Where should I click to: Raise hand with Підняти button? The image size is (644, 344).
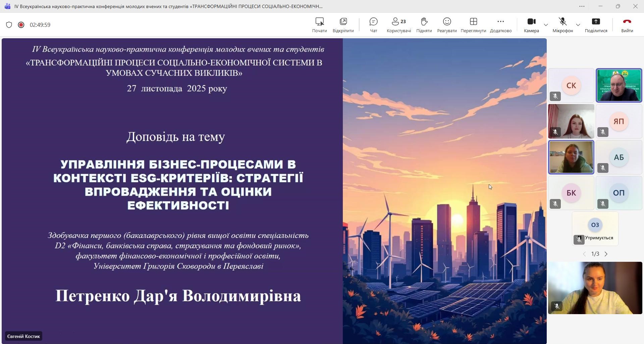pos(424,25)
